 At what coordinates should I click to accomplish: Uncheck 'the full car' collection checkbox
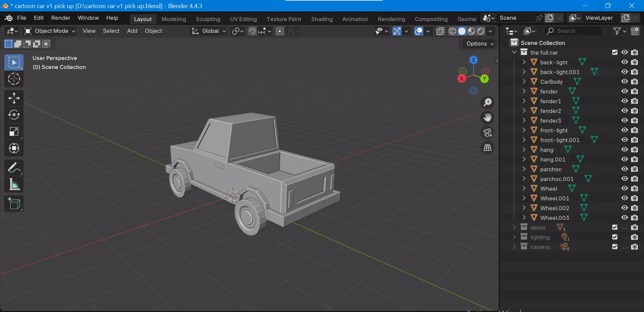(x=614, y=52)
